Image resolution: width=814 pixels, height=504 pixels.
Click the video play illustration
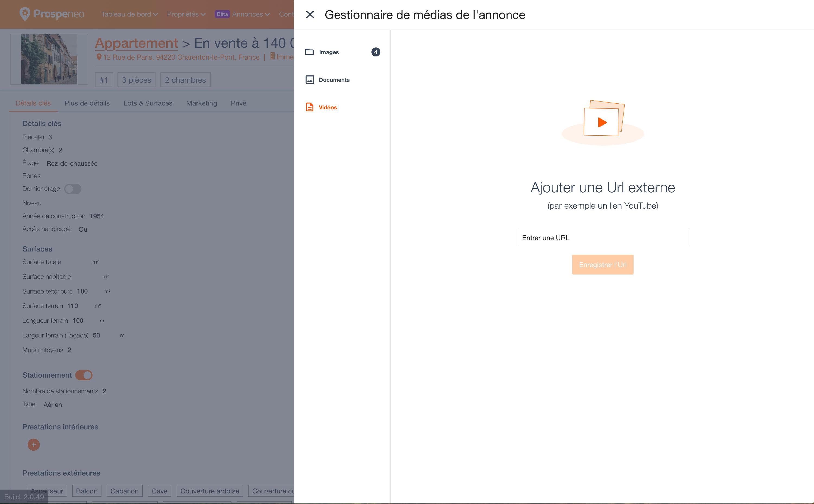(x=602, y=122)
